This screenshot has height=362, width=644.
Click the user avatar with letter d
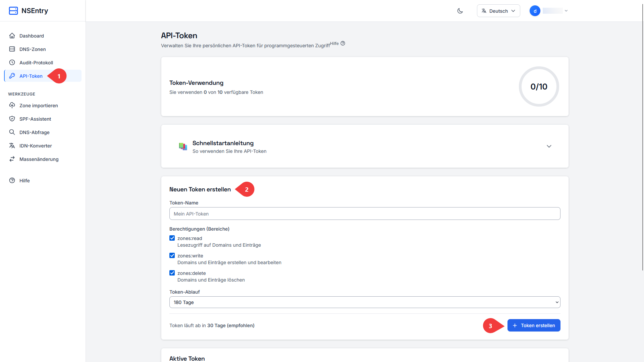[535, 11]
